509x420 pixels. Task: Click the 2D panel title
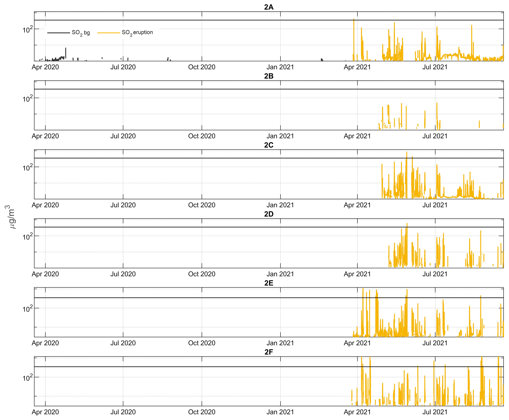(x=269, y=214)
